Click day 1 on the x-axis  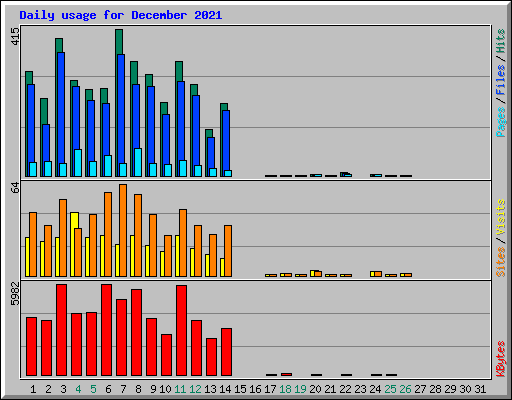pos(33,389)
